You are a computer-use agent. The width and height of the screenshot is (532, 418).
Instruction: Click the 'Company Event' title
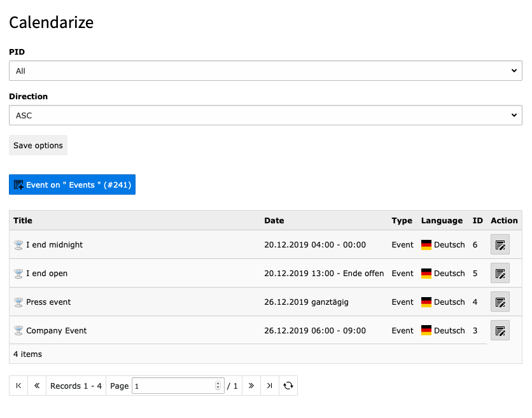(x=57, y=330)
